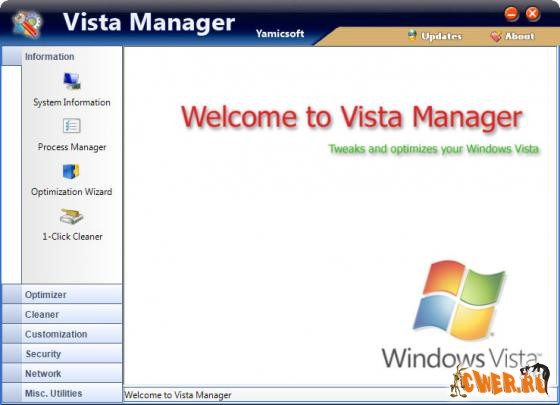Click the Updates globe icon
The height and width of the screenshot is (405, 560).
coord(412,35)
